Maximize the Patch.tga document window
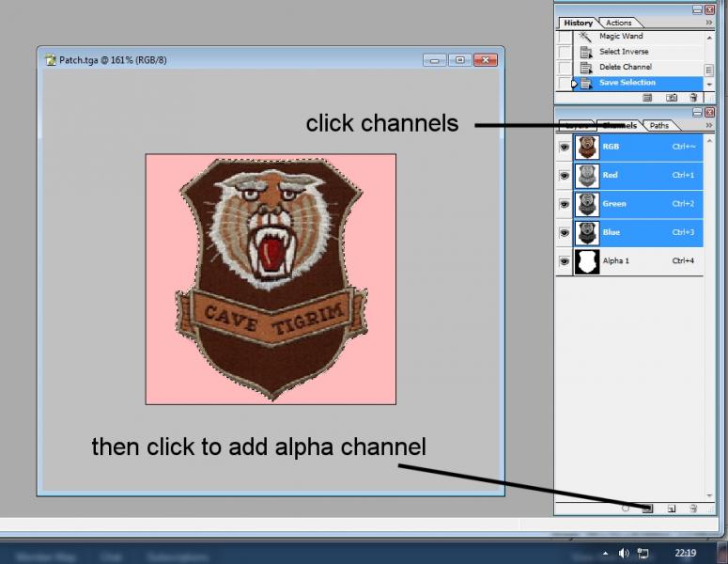Screen dimensions: 728x564 coord(459,60)
